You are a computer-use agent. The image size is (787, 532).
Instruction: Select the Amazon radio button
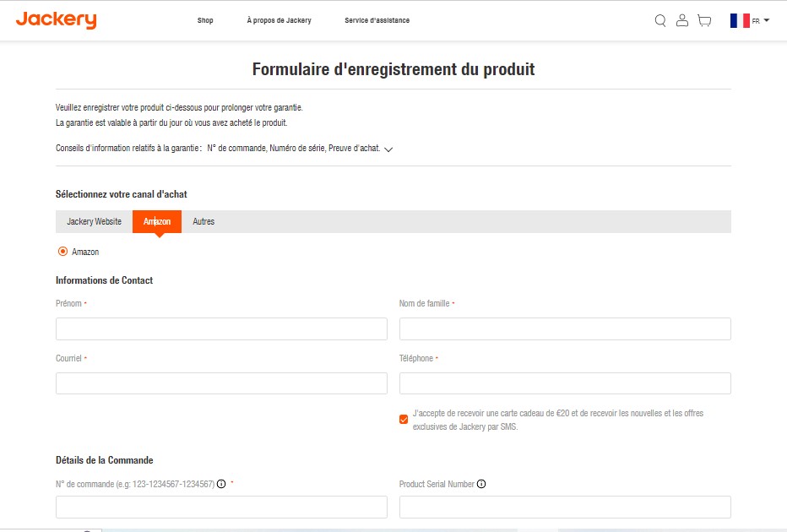[62, 252]
